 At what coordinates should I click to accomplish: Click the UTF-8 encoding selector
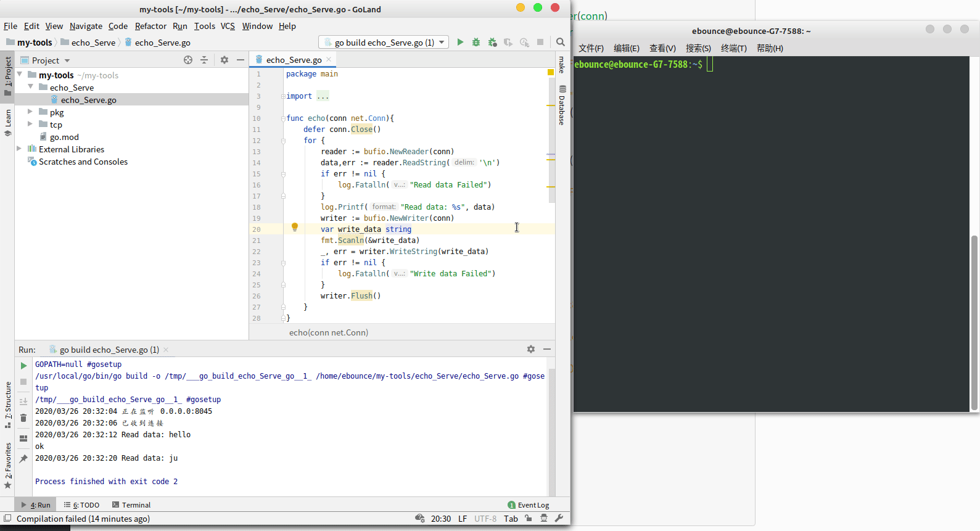[x=485, y=519]
